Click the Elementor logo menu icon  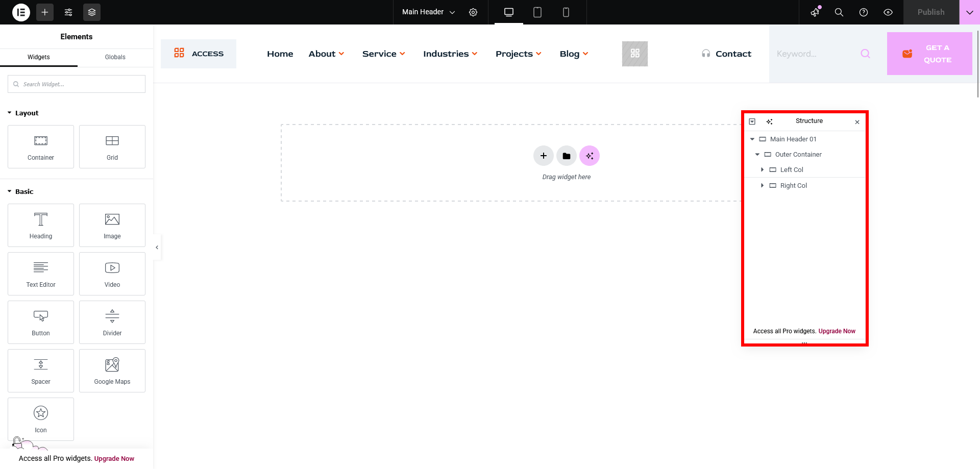[x=21, y=12]
